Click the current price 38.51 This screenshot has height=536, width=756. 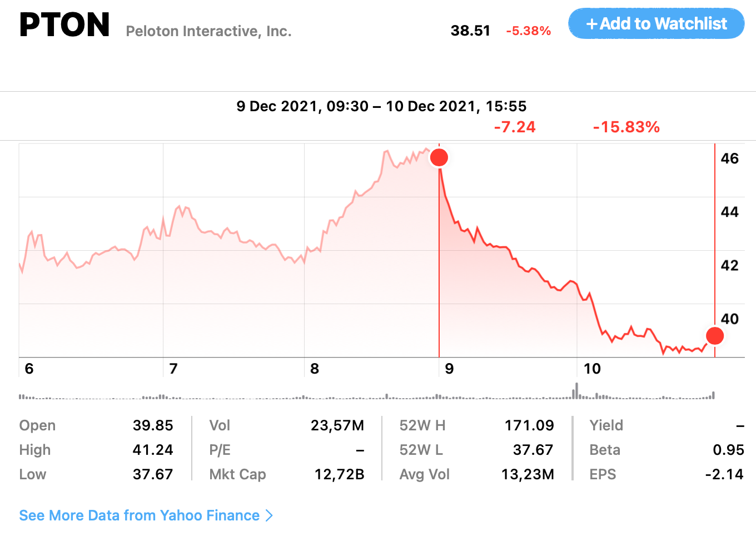tap(470, 31)
